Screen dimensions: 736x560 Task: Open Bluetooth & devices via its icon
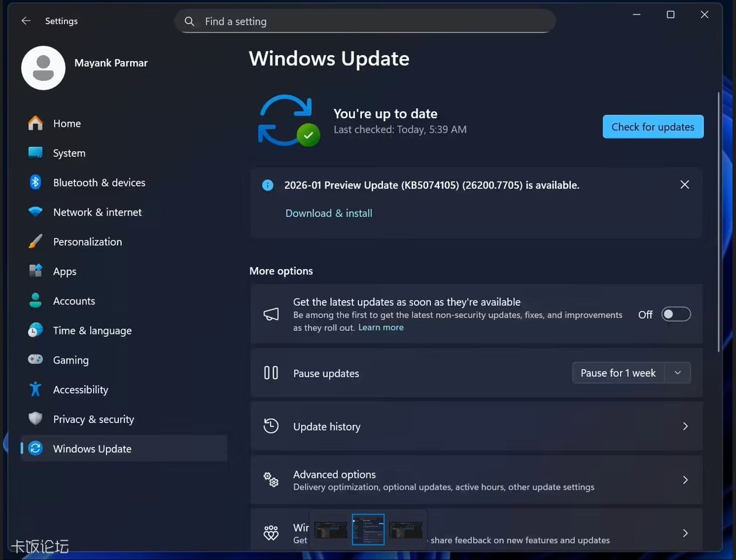36,183
